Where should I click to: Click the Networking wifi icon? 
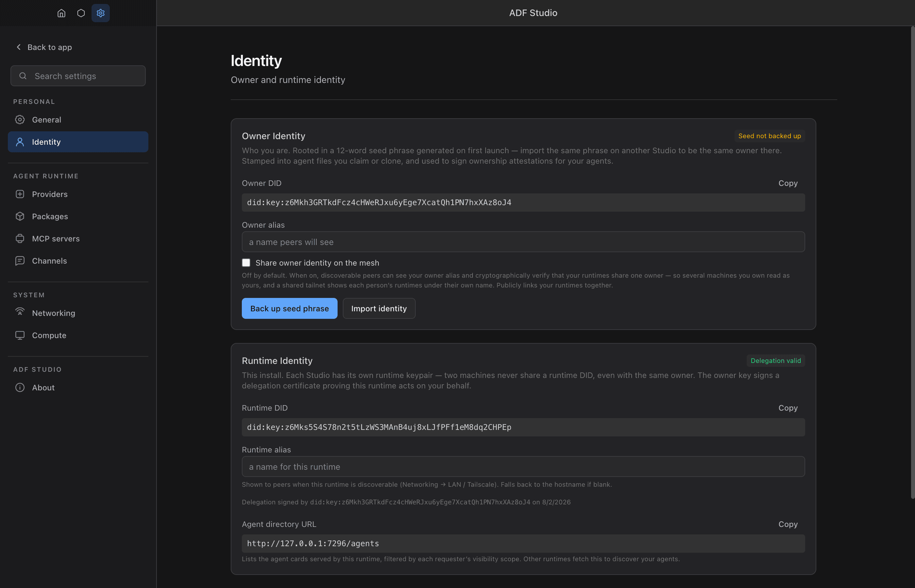[20, 312]
